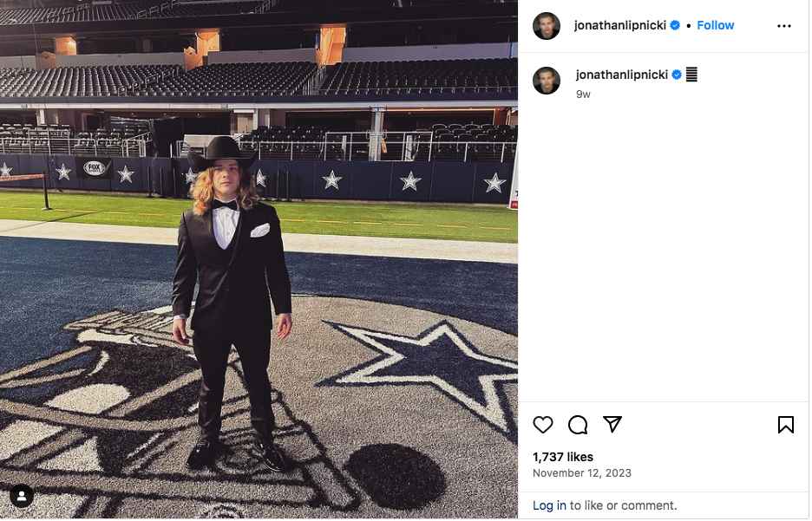Screen dimensions: 812x521
Task: Open the caption's jonathanlipnicki username link
Action: coord(622,75)
